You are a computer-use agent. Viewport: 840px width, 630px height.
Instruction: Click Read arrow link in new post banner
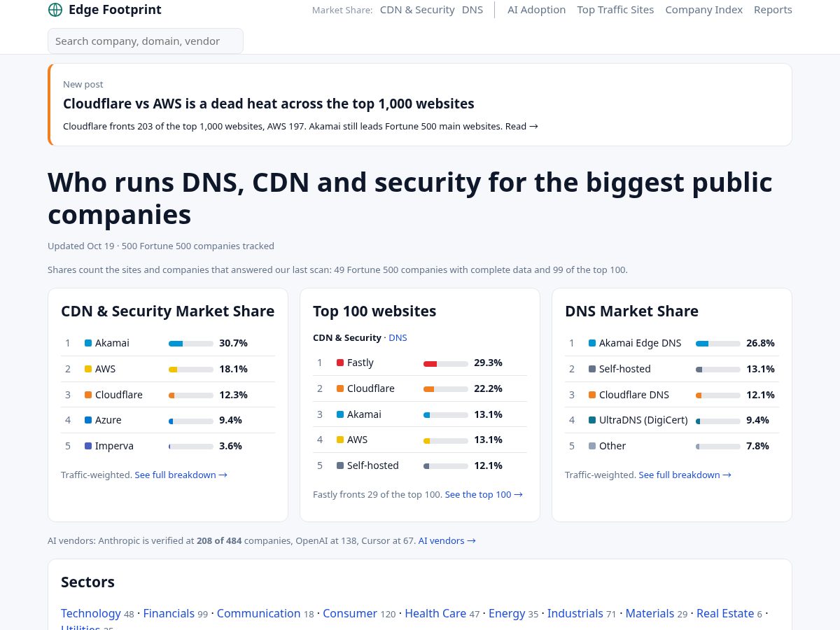pyautogui.click(x=521, y=127)
